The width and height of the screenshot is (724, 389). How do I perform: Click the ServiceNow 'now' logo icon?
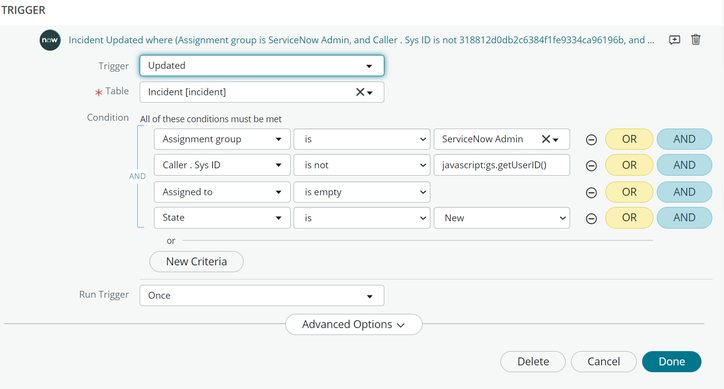50,40
